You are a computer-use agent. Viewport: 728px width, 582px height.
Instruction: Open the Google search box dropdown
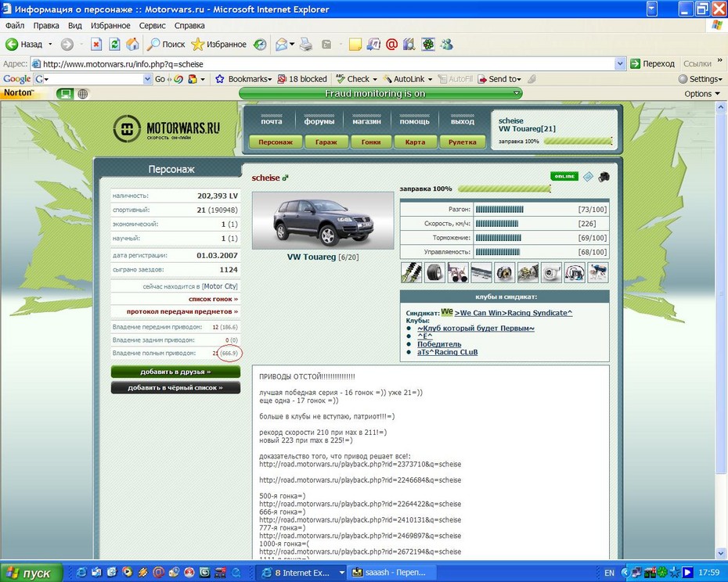(x=147, y=79)
